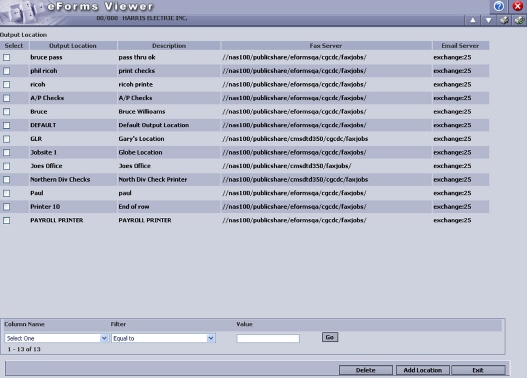The image size is (527, 378).
Task: Check the box in the 'ricoh printe' row
Action: tap(6, 85)
